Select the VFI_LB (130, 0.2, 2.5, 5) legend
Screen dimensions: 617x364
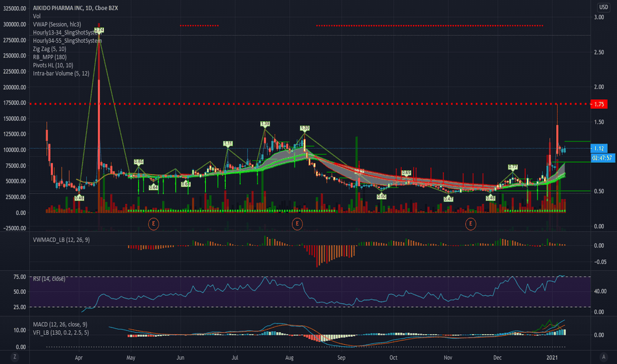click(61, 332)
